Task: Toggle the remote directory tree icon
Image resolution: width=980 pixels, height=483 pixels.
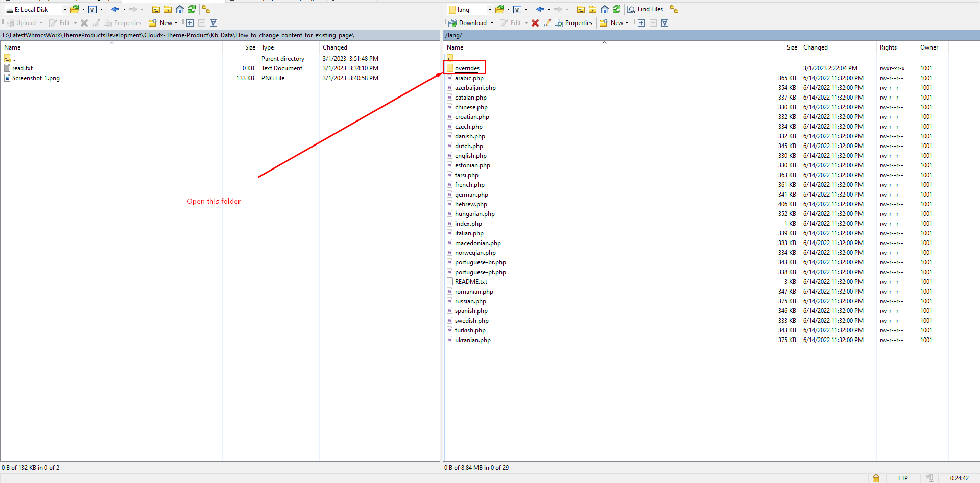Action: click(x=674, y=9)
